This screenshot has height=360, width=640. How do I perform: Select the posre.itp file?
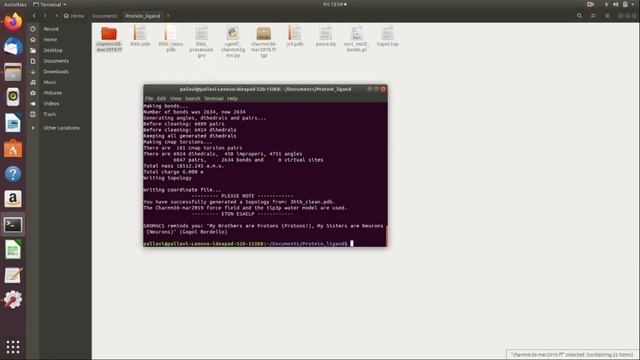coord(326,36)
